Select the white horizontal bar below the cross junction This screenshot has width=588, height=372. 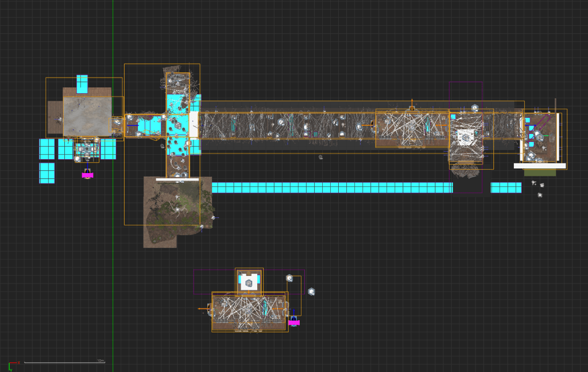(177, 179)
